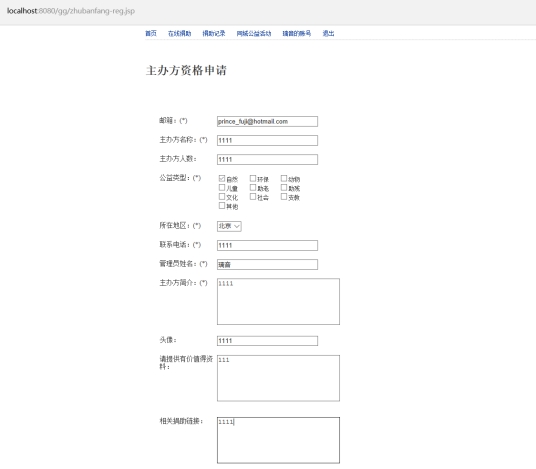Open the 首页 navigation link

click(x=151, y=34)
